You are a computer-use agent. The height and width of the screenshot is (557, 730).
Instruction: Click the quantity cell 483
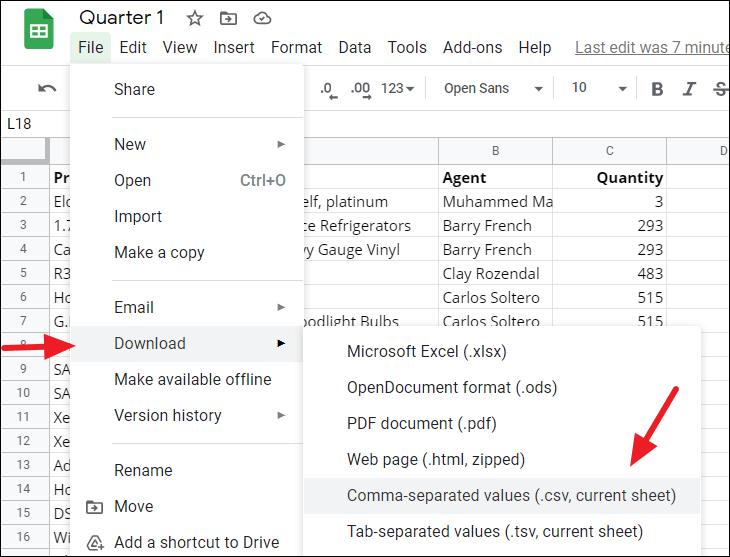[609, 273]
